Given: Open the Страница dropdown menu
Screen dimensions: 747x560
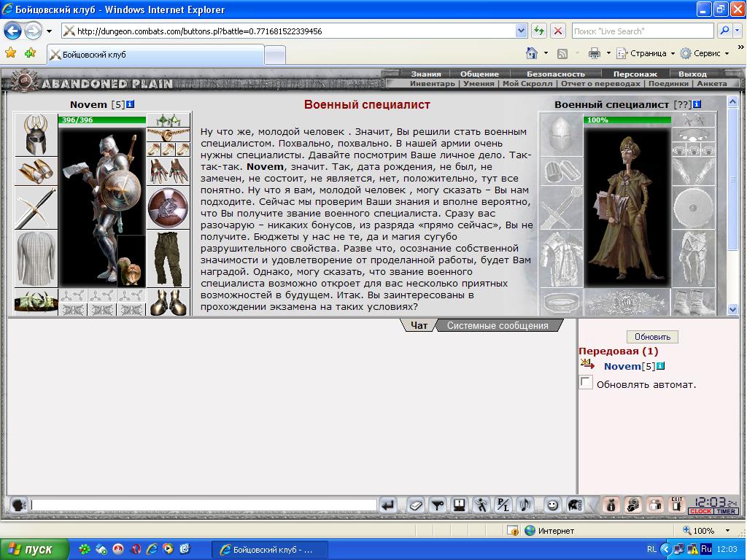Looking at the screenshot, I should point(646,53).
